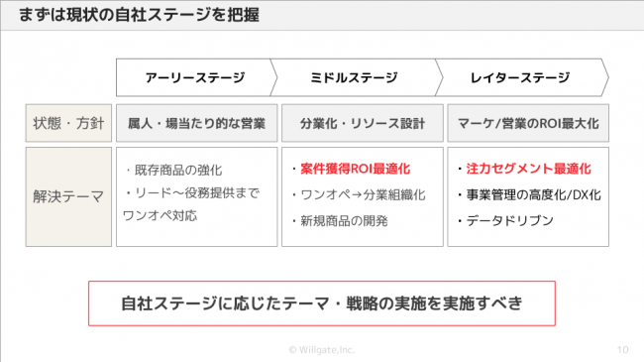Click the bullet 新規商品の開発

pos(340,221)
